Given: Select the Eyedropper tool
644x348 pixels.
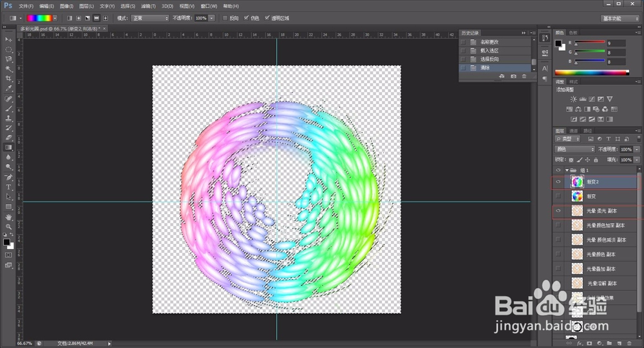Looking at the screenshot, I should 8,88.
